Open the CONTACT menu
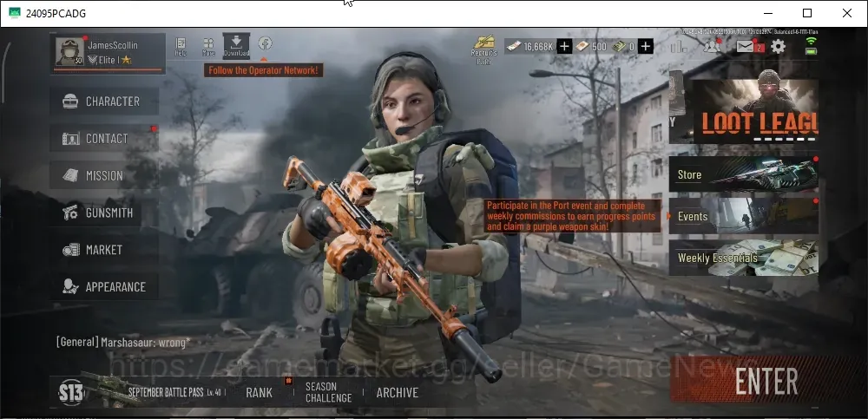Image resolution: width=868 pixels, height=419 pixels. pyautogui.click(x=104, y=139)
